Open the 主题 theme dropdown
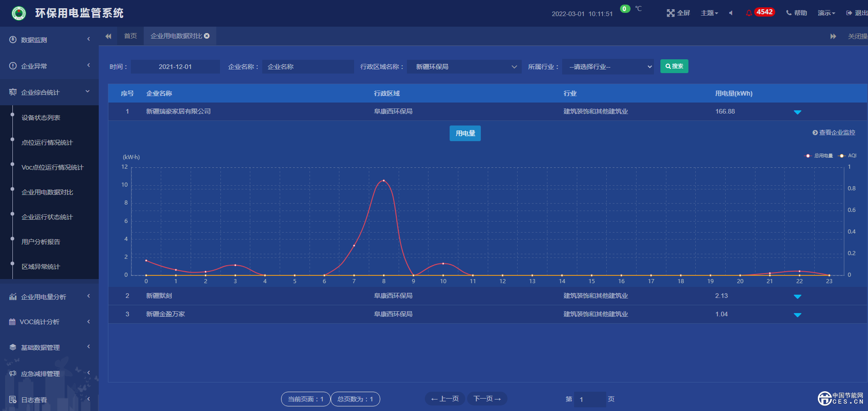 point(709,13)
